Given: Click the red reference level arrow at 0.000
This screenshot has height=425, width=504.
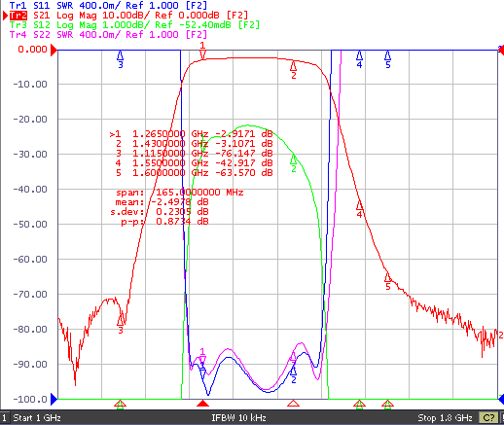Looking at the screenshot, I should click(x=54, y=50).
